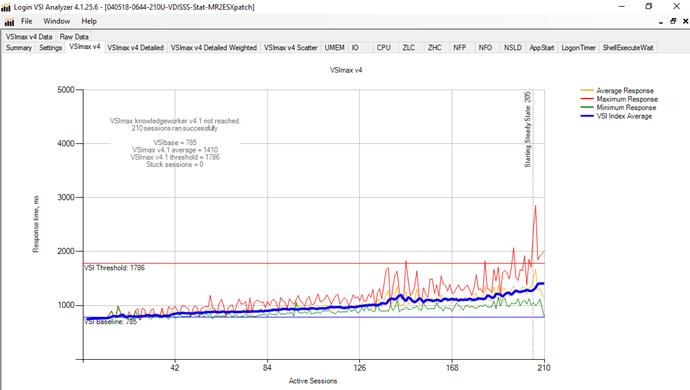Screen dimensions: 690x390
Task: View the LogonTimer tab
Action: pyautogui.click(x=578, y=48)
